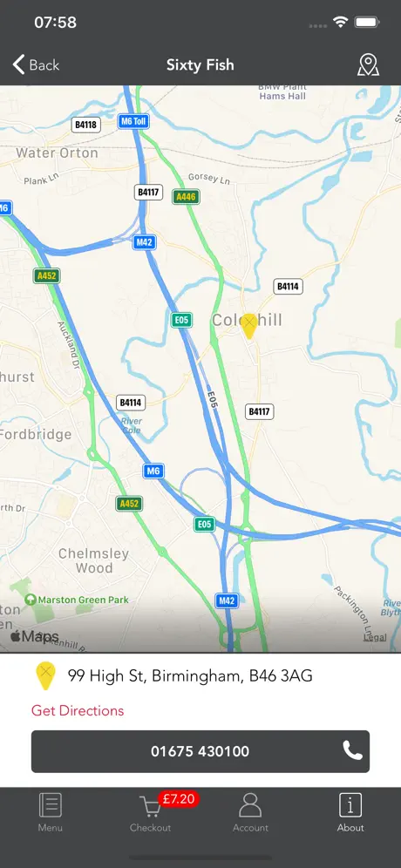Open the Checkout cart tab
The image size is (401, 868).
(150, 812)
